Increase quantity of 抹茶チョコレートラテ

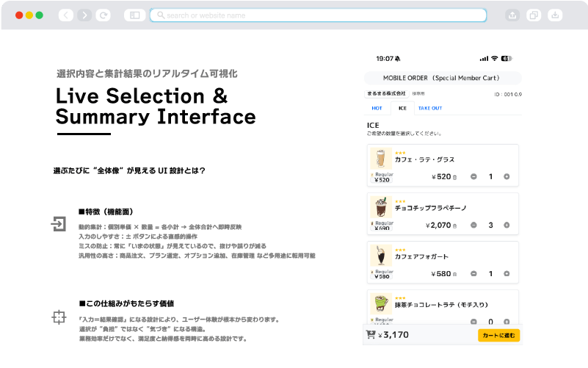[x=507, y=322]
